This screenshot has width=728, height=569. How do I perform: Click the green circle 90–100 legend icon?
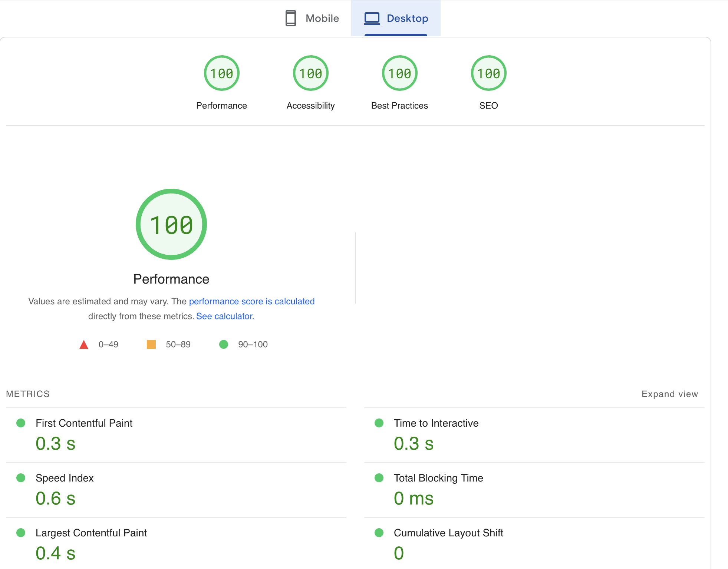click(224, 344)
